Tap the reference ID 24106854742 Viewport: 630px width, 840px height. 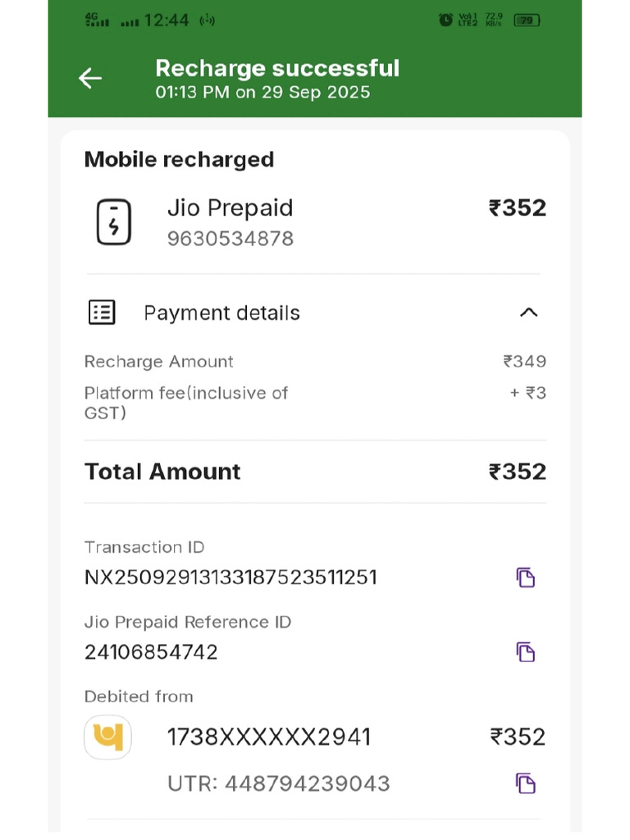click(x=151, y=652)
